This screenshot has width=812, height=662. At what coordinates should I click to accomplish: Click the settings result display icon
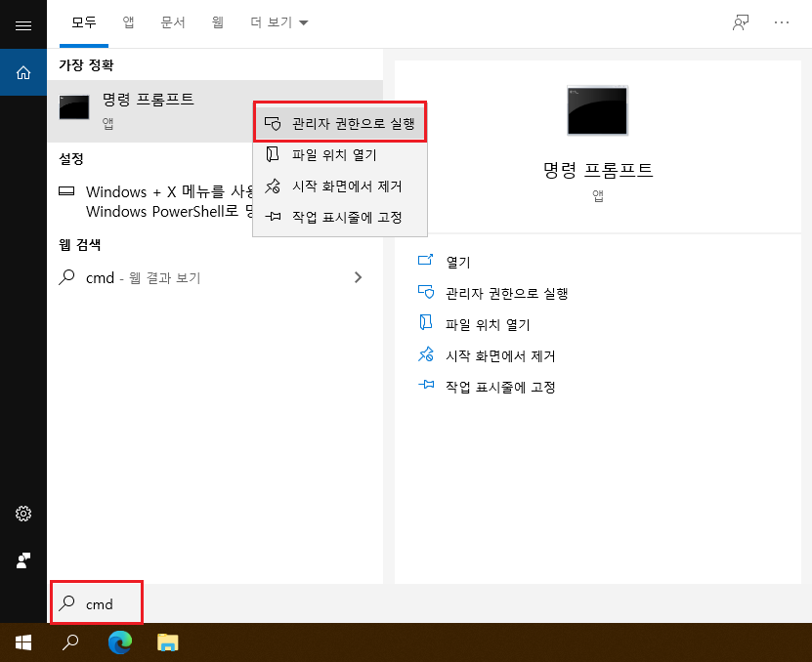tap(66, 191)
